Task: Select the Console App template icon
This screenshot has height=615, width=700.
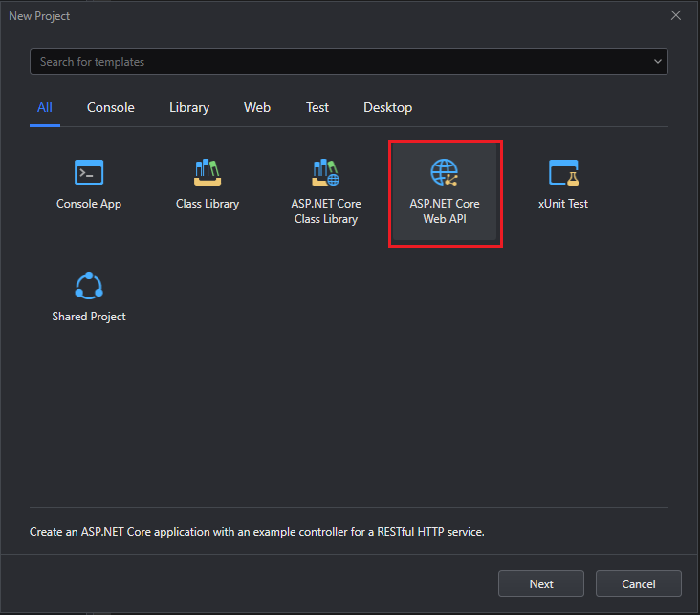Action: coord(89,172)
